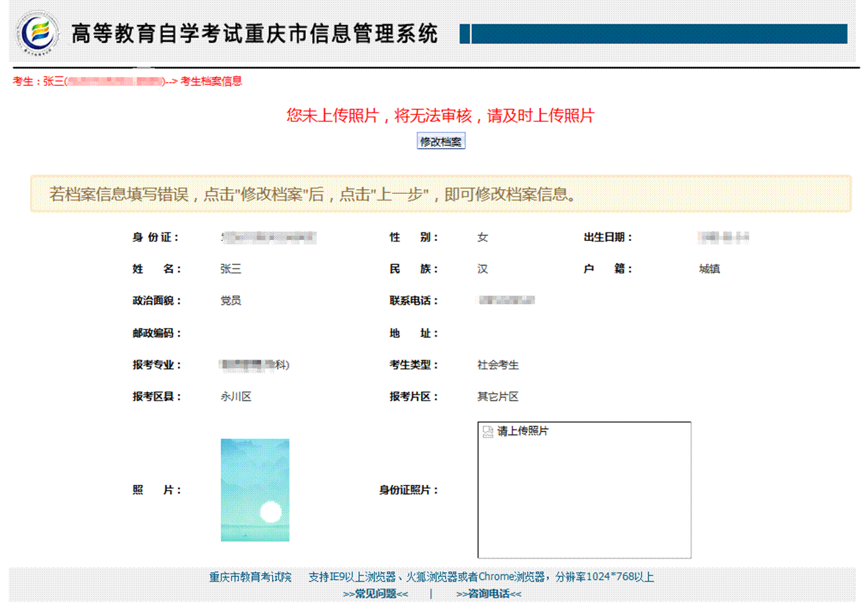
Task: Click the broken image icon in ID photo box
Action: 488,431
